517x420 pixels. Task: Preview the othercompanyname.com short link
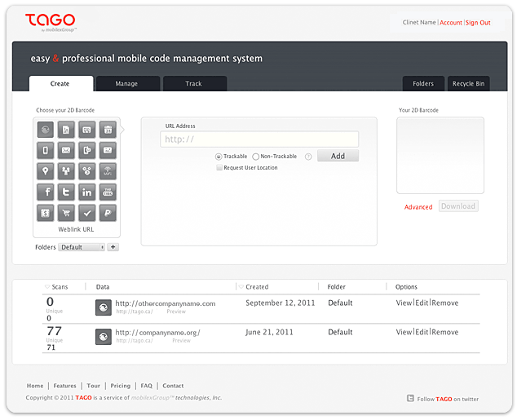(x=176, y=312)
